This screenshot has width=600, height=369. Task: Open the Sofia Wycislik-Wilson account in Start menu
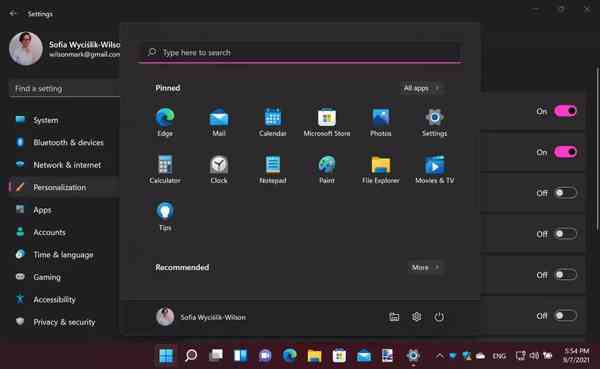(x=201, y=317)
